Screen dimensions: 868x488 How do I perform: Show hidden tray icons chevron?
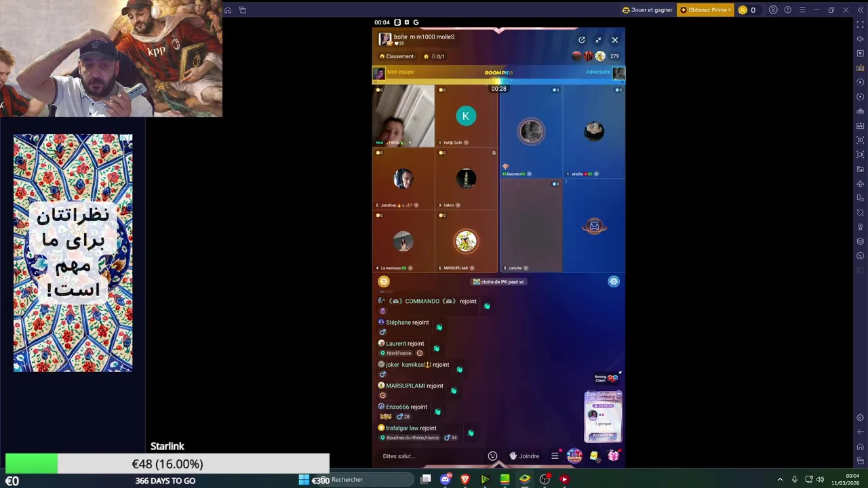click(780, 480)
